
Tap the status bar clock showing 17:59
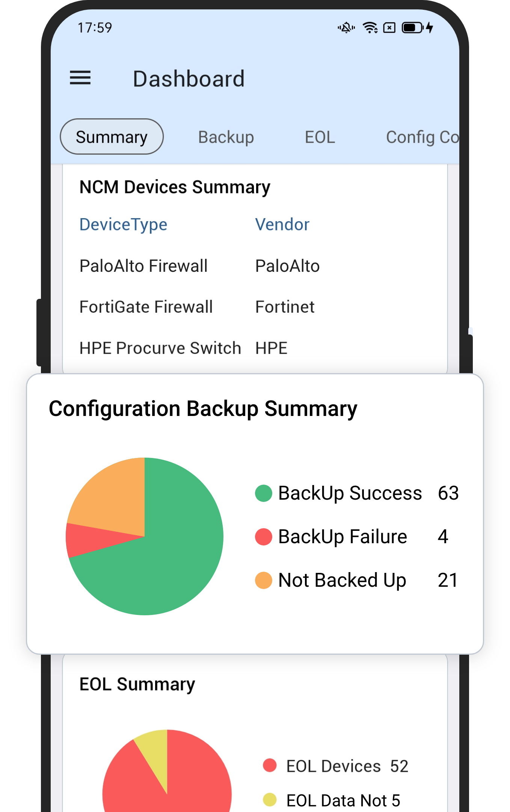95,28
